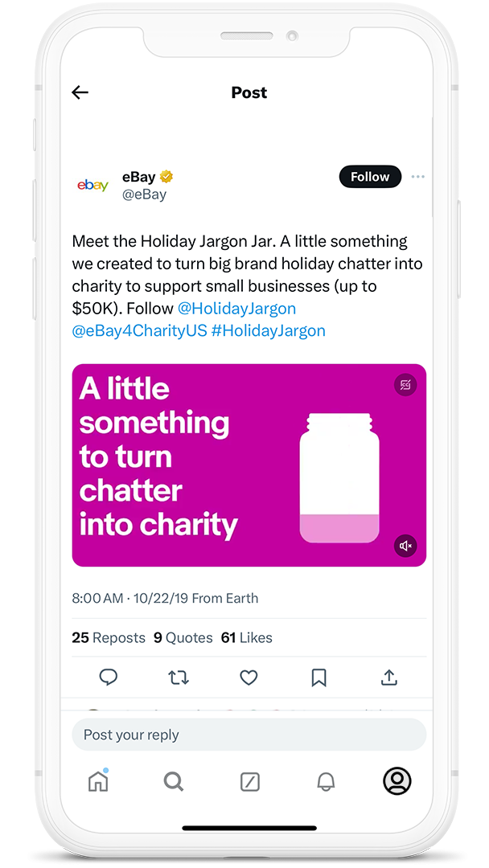Viewport: 489px width, 868px height.
Task: View the 25 Reposts list
Action: tap(109, 637)
